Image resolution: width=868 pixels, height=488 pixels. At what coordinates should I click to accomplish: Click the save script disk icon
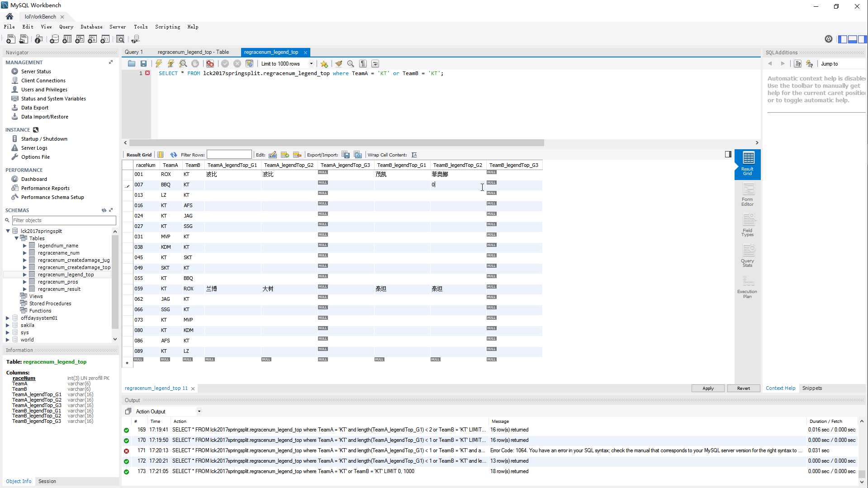pos(143,64)
